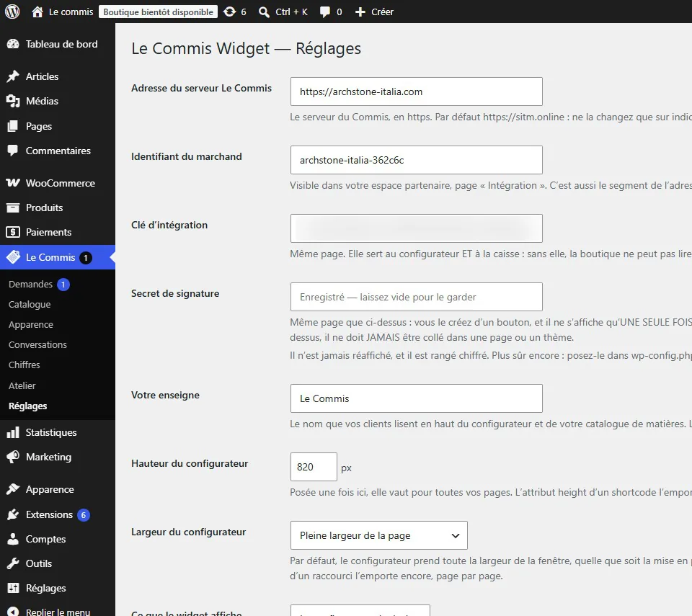The image size is (692, 616).
Task: Focus the Adresse du serveur Le Commis field
Action: click(416, 91)
